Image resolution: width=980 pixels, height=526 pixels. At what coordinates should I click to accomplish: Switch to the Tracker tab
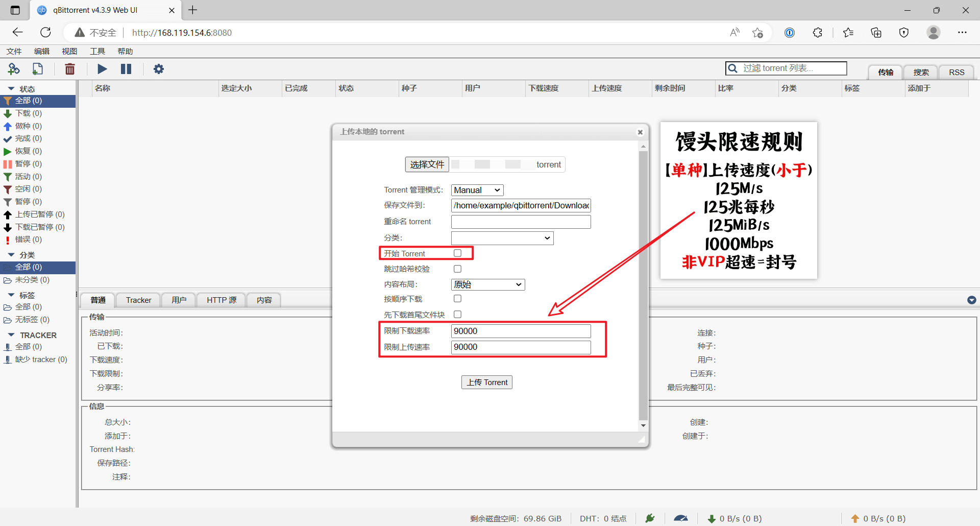point(139,300)
